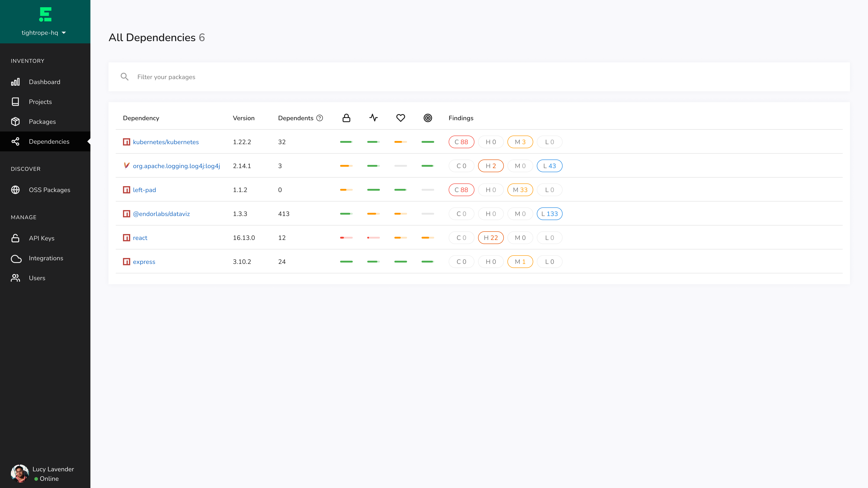Open OSS Packages section
The width and height of the screenshot is (868, 488).
[x=50, y=190]
